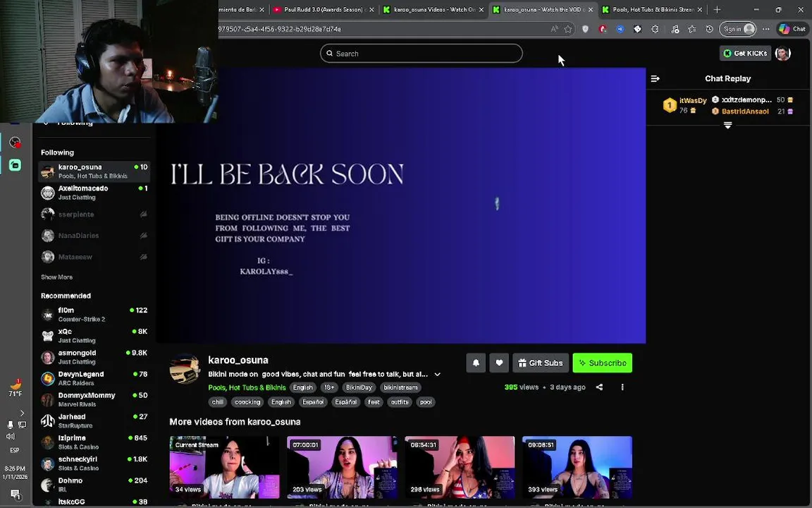Click the BikiniDay tag
Image resolution: width=812 pixels, height=508 pixels.
(359, 388)
